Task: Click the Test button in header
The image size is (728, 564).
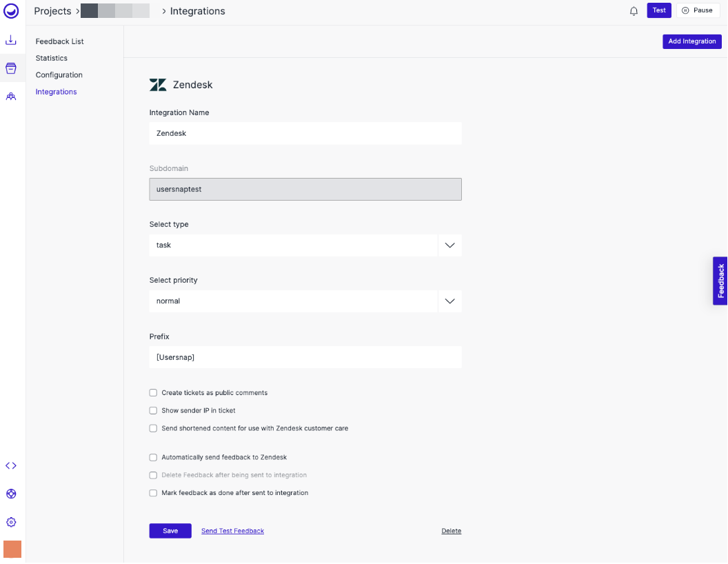Action: click(x=659, y=10)
